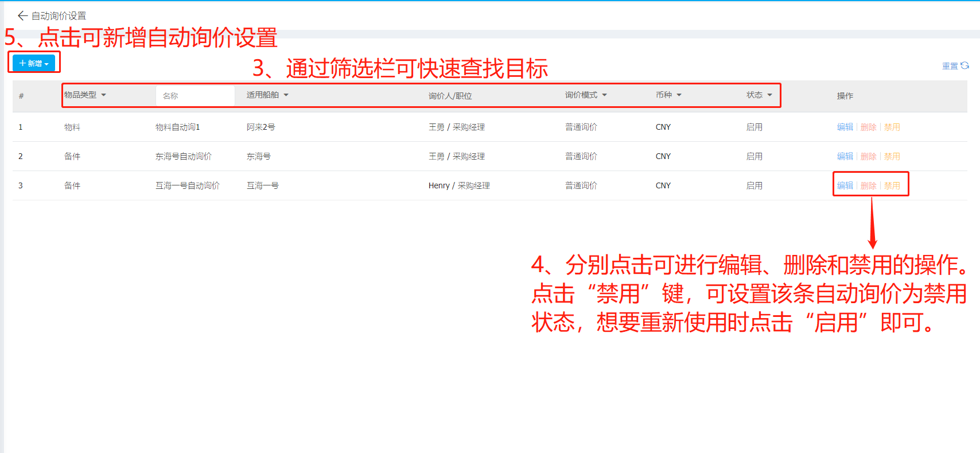Click the 物料 type cell
Image resolution: width=980 pixels, height=453 pixels.
click(72, 127)
